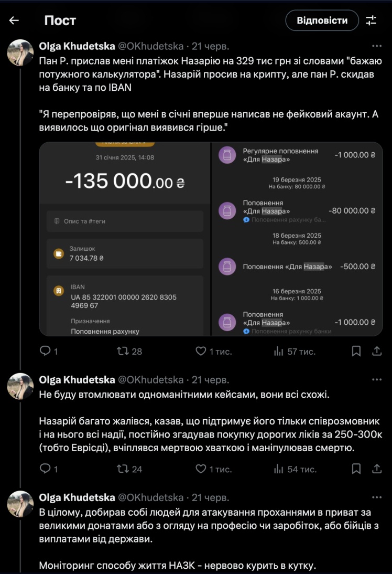Viewport: 392px width, 574px height.
Task: View analytics of post with 57 тис. views
Action: (x=279, y=351)
